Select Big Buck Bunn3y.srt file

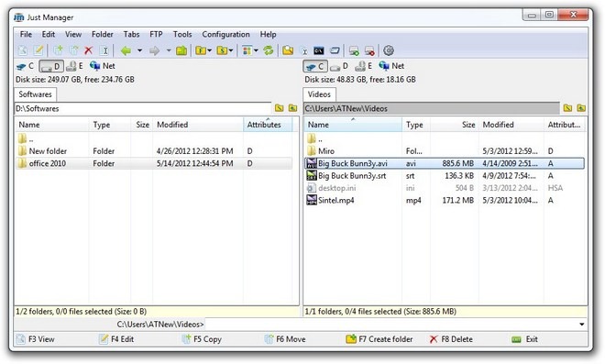click(444, 176)
